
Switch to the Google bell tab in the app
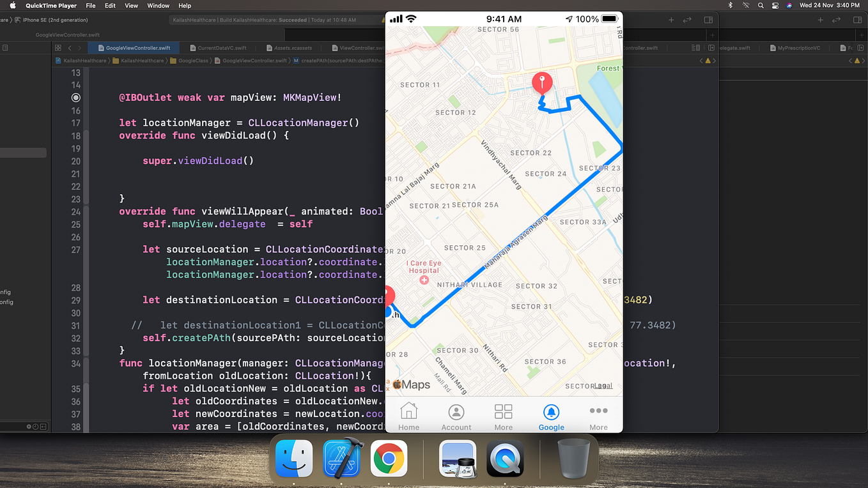tap(551, 415)
